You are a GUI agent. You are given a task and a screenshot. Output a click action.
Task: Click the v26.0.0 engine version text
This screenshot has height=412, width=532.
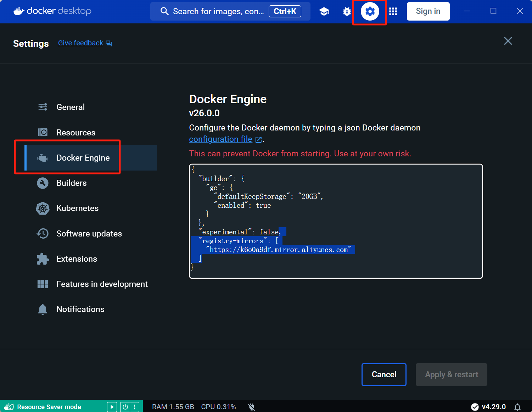(x=204, y=113)
